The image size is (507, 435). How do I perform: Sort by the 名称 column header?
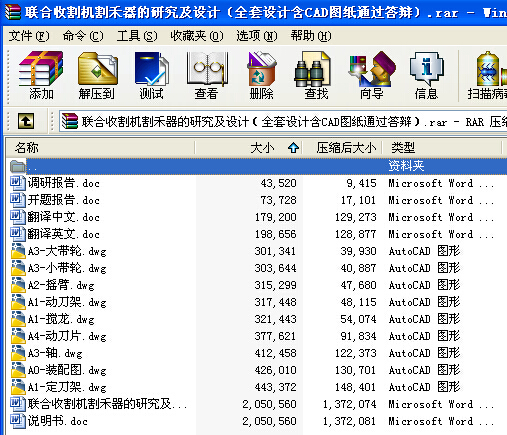[100, 147]
